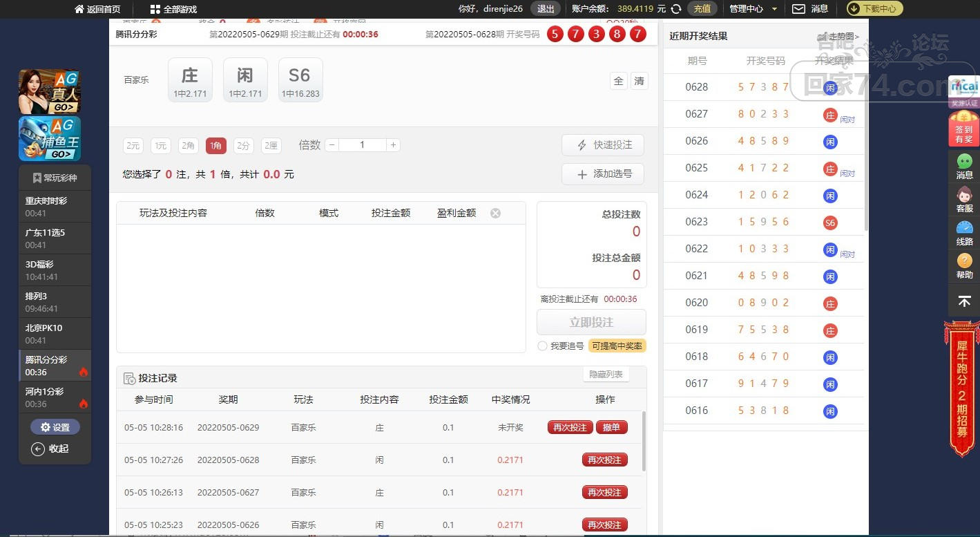Viewport: 980px width, 537px height.
Task: Click the 返回首页 home icon
Action: pos(79,9)
